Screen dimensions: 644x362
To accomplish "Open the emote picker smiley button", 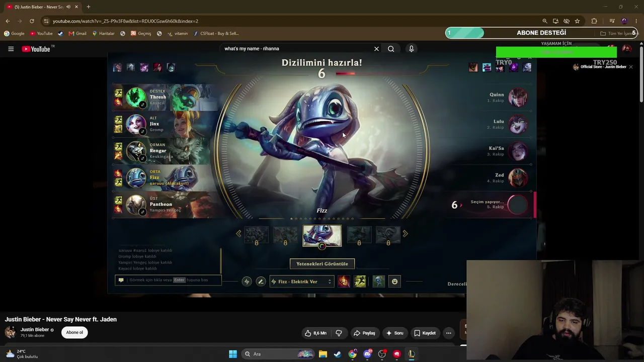I will click(x=395, y=282).
